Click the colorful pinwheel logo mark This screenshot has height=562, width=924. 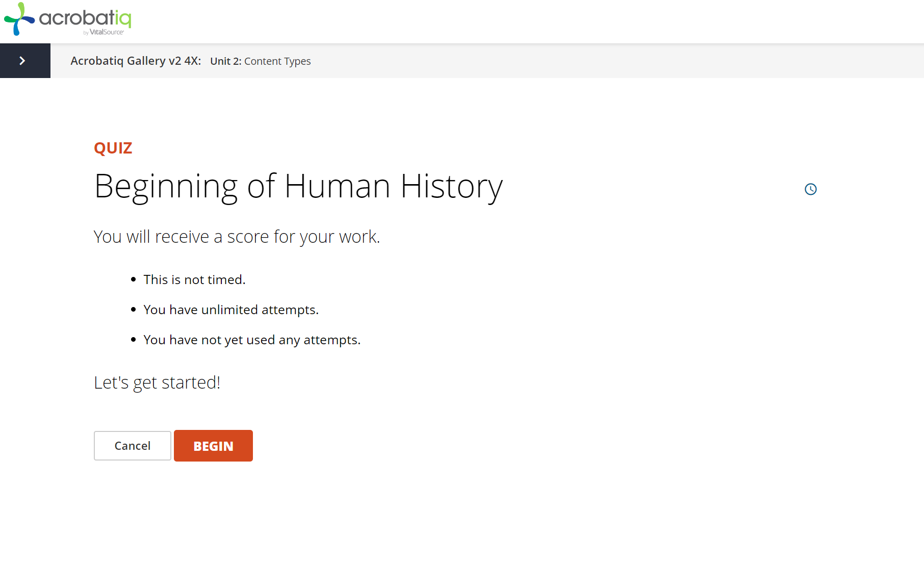19,19
